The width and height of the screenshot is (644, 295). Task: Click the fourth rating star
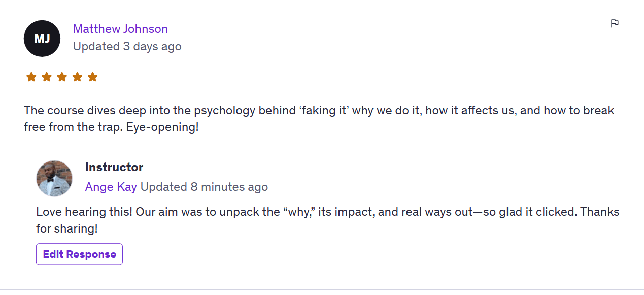point(77,77)
